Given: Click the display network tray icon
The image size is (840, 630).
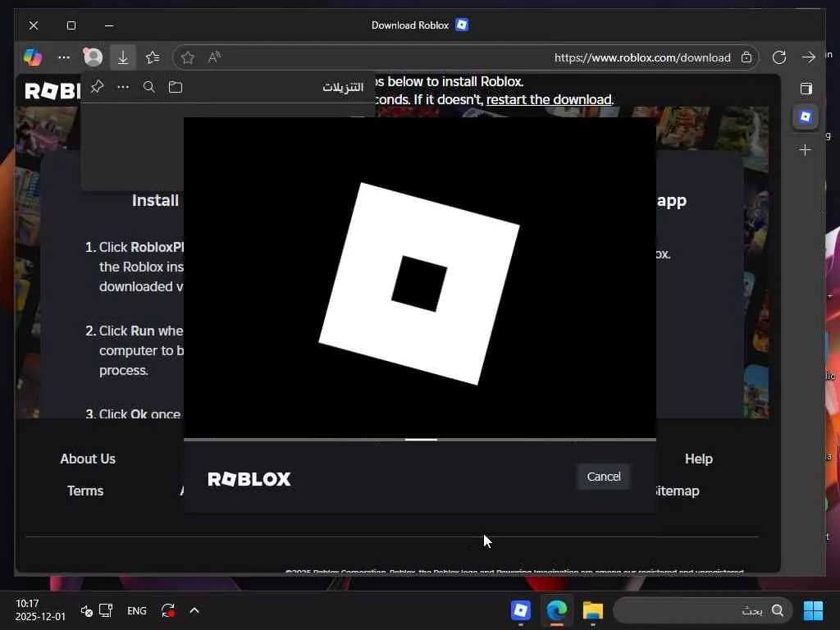Looking at the screenshot, I should tap(106, 610).
